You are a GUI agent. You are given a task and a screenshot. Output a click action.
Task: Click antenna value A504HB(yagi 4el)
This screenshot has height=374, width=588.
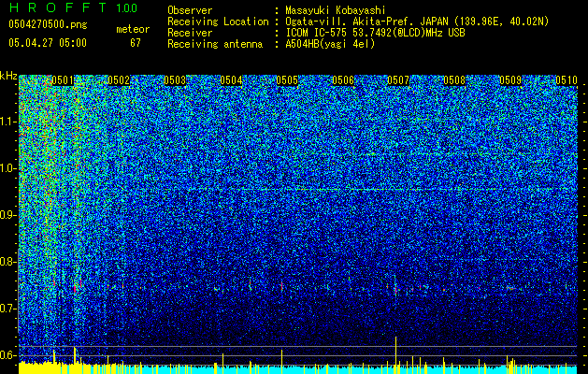pos(330,44)
